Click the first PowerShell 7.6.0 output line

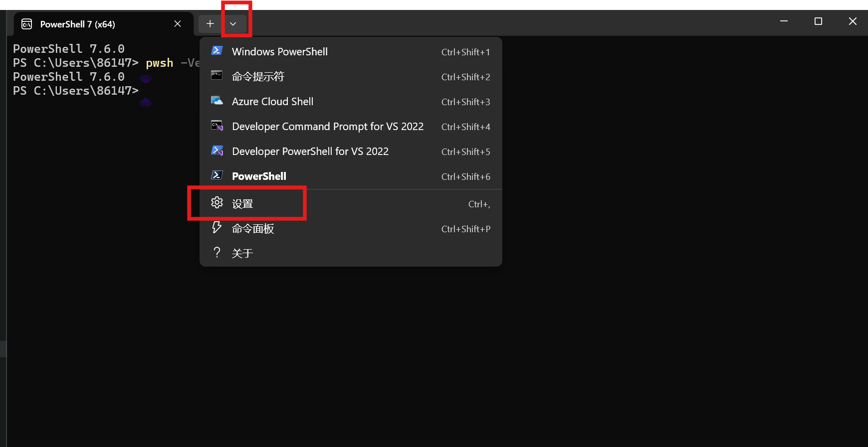click(69, 49)
